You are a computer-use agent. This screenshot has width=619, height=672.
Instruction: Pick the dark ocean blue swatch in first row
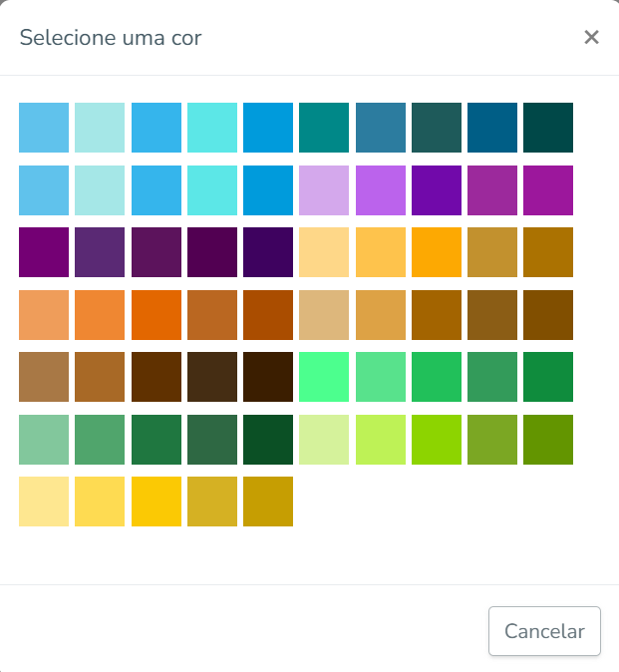[492, 128]
